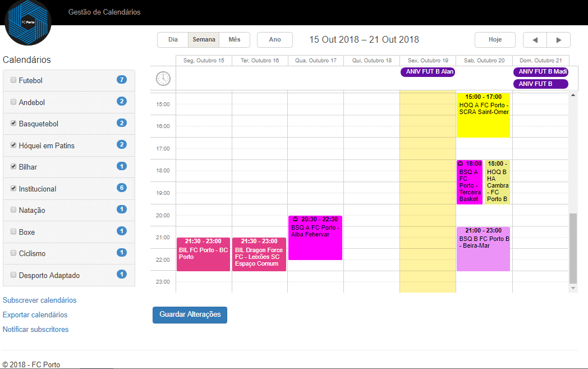Go to next week with the right arrow

[558, 39]
